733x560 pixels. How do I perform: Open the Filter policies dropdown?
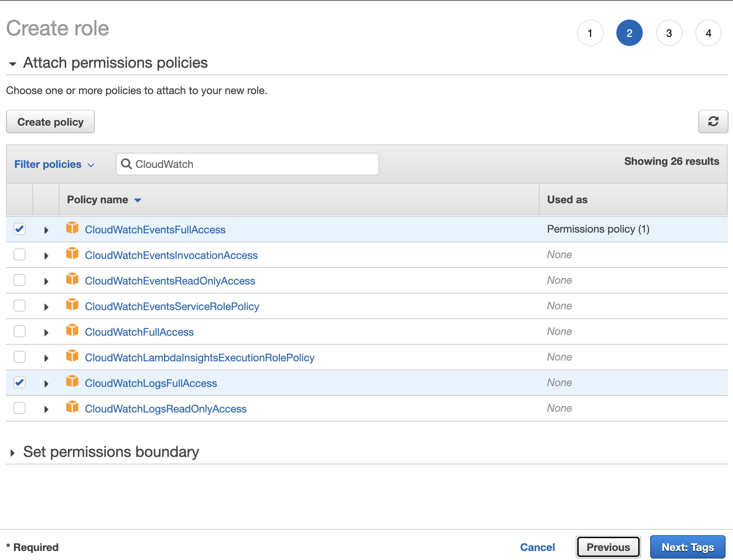(54, 164)
